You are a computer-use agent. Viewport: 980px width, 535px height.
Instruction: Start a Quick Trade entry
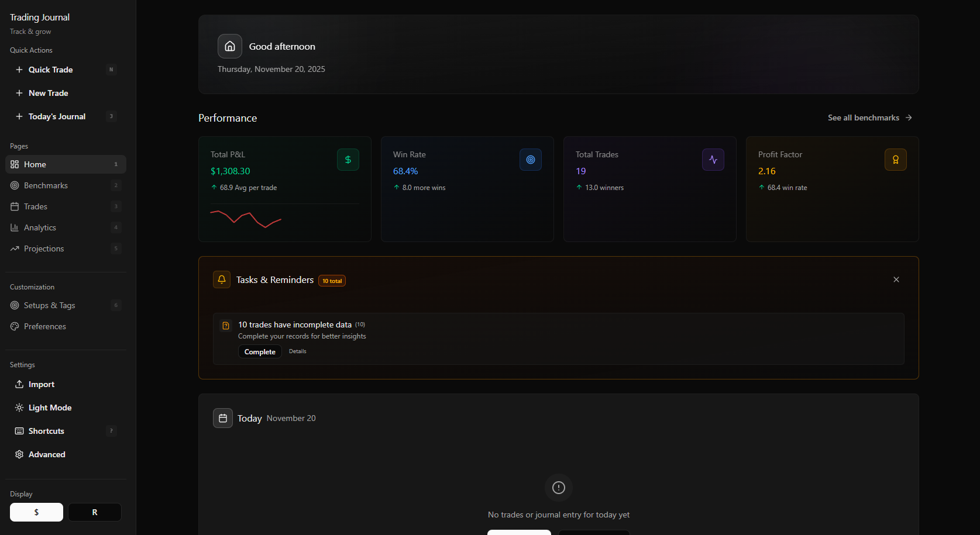point(50,70)
